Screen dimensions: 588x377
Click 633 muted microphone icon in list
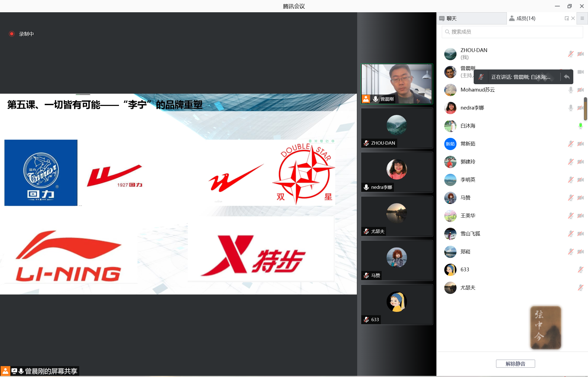(581, 270)
